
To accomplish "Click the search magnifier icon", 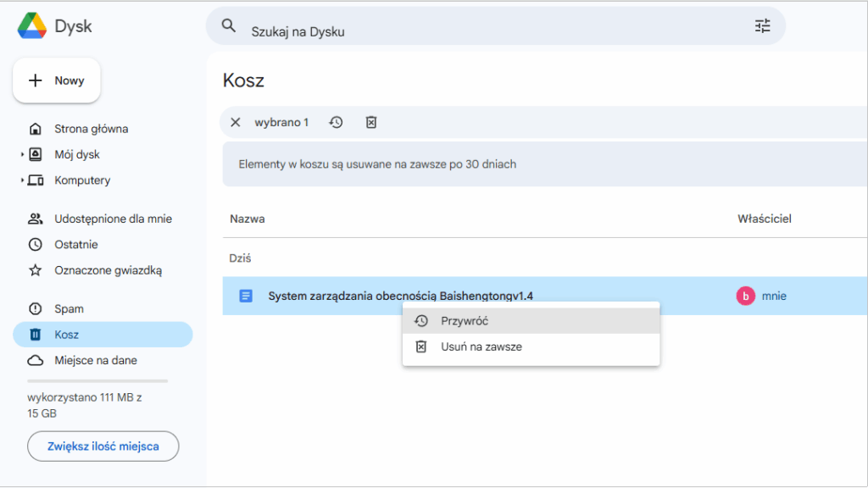I will [x=229, y=25].
